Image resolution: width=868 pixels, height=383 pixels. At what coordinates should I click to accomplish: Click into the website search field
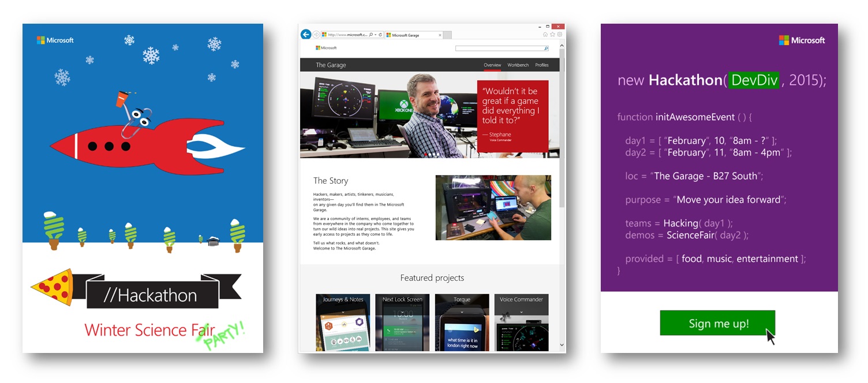click(499, 49)
